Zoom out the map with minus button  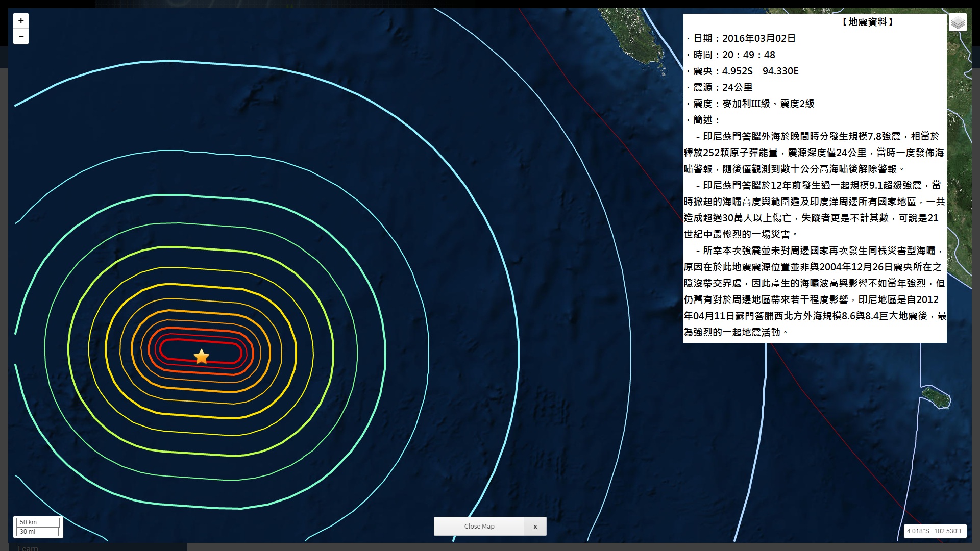coord(21,36)
